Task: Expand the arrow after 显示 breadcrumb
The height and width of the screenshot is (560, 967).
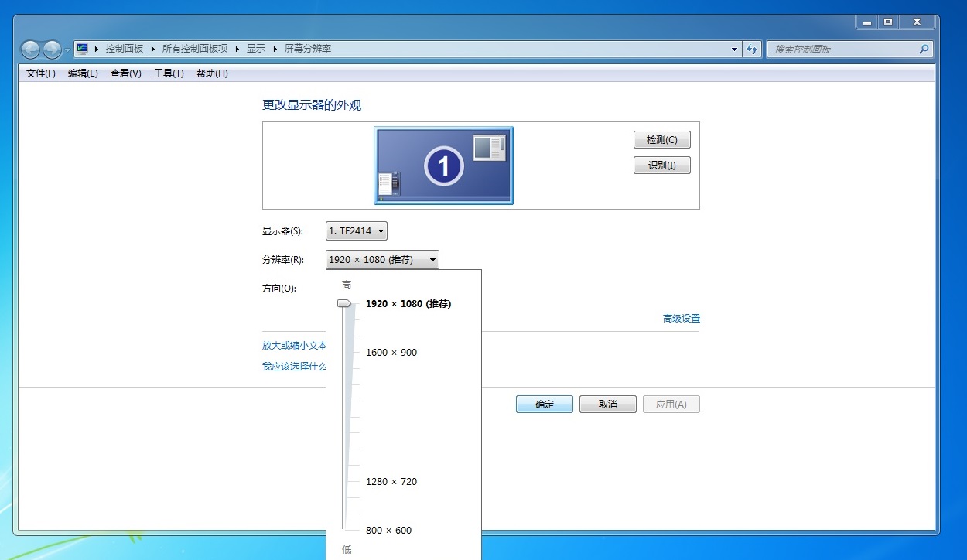Action: tap(275, 49)
